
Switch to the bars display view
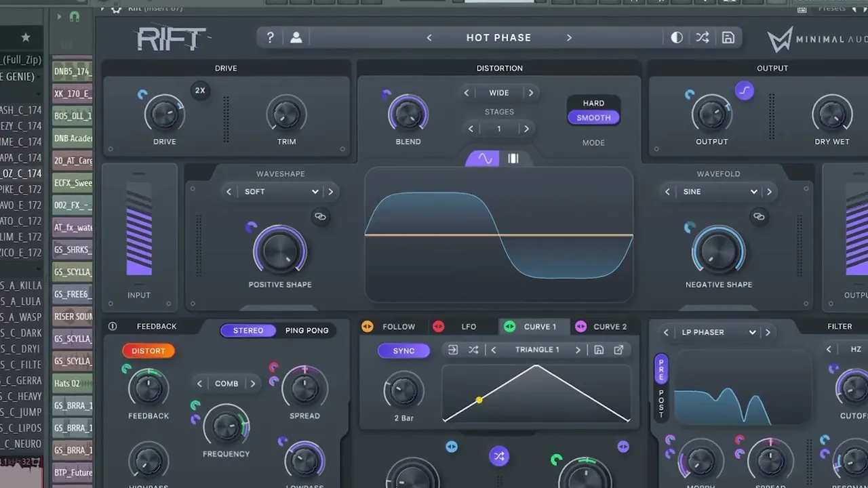point(513,159)
